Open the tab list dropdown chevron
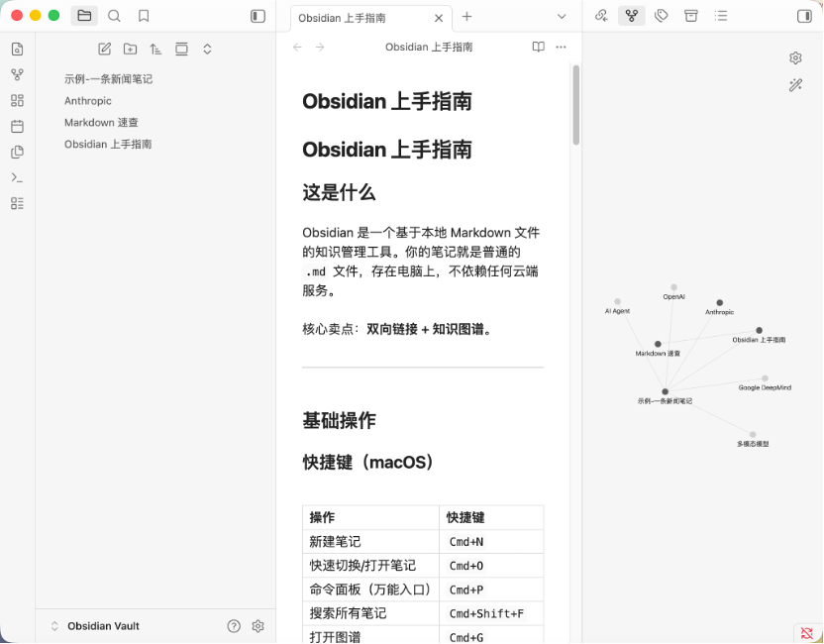This screenshot has width=824, height=644. 562,17
